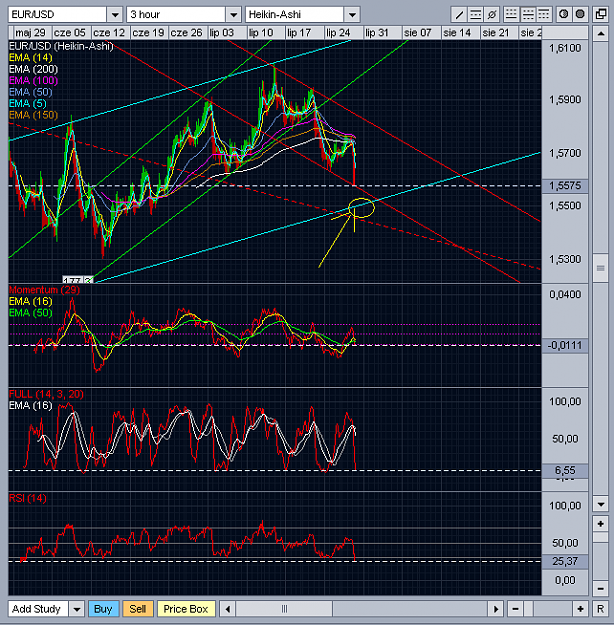Detach chart with overlapping windows icon
614x625 pixels.
point(600,15)
